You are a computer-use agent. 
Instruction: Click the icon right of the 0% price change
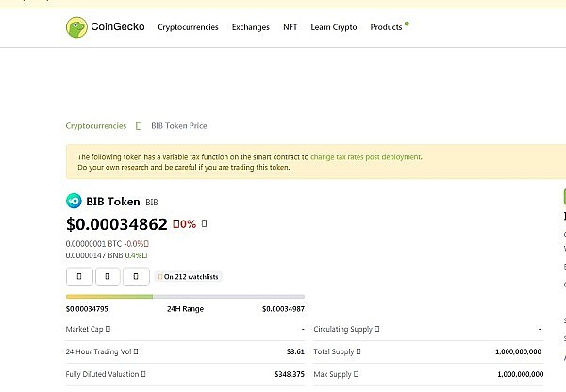tap(205, 224)
